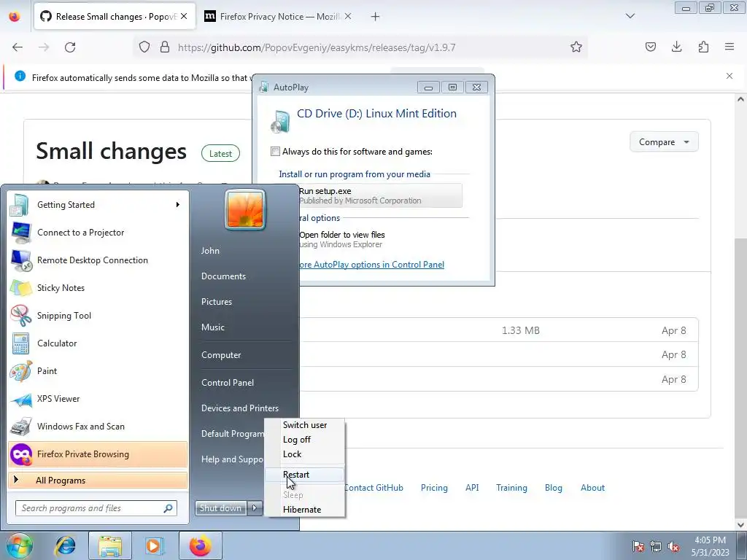Screen dimensions: 747x560
Task: Launch Snipping Tool from Start menu
Action: pos(98,316)
